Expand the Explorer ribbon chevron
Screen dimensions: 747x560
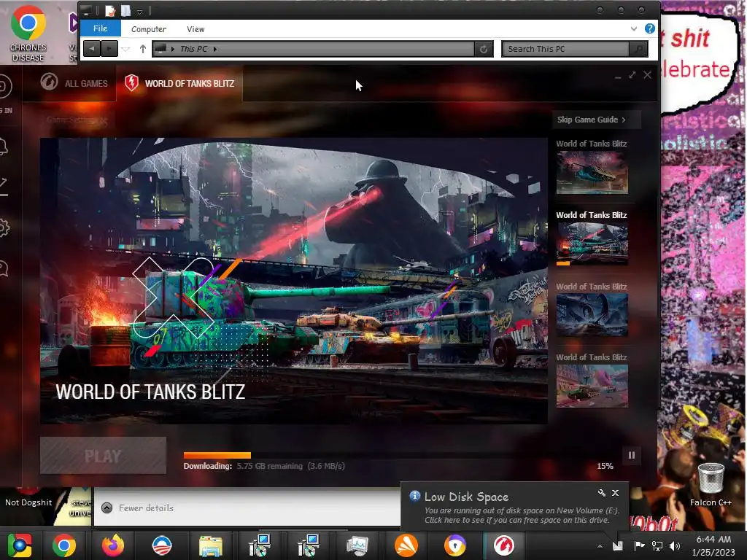click(634, 29)
